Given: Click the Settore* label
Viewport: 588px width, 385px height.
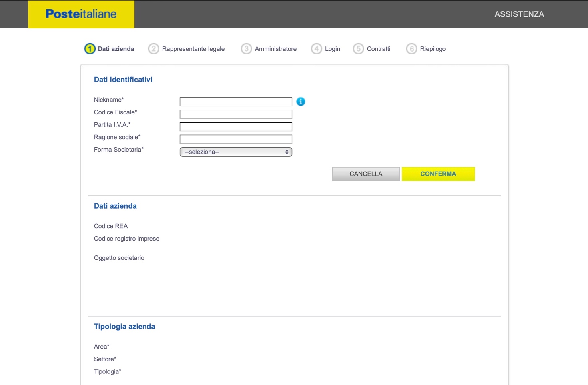Looking at the screenshot, I should tap(105, 359).
